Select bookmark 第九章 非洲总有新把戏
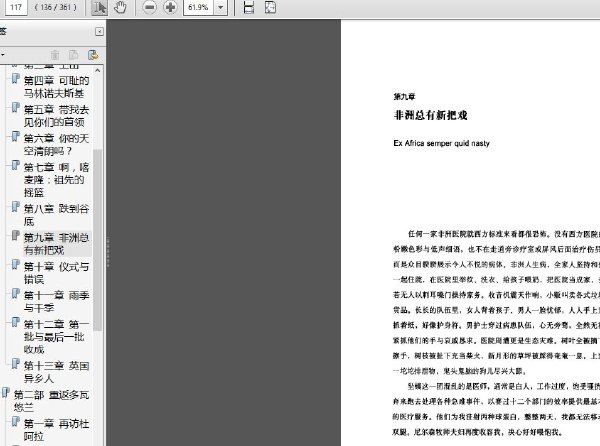 click(56, 244)
